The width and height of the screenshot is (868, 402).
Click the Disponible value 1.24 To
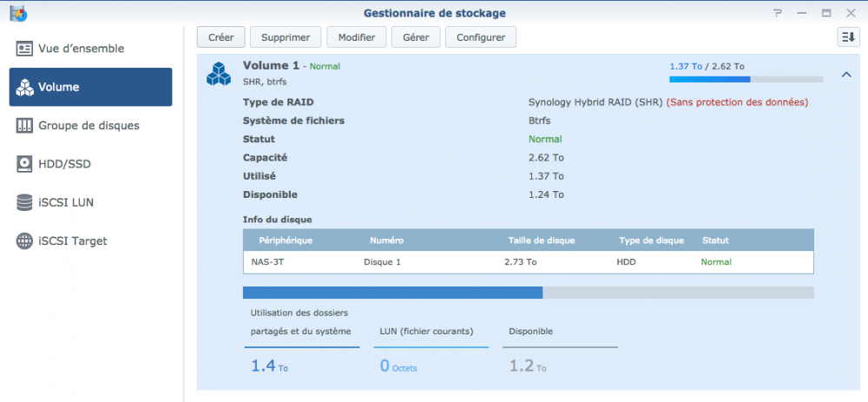click(546, 194)
